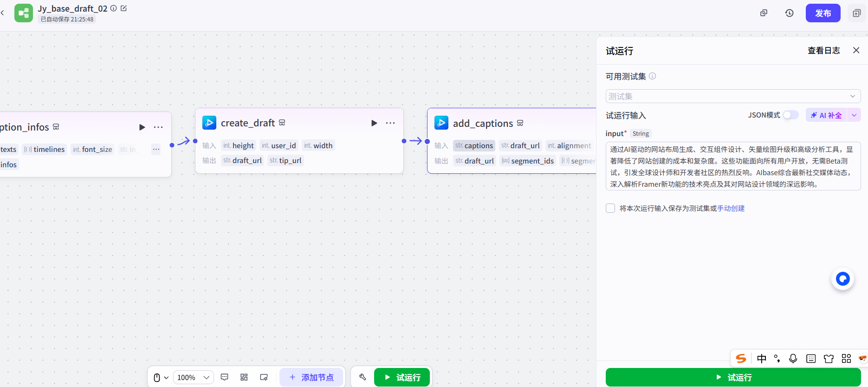The height and width of the screenshot is (387, 868).
Task: Click the 发布 publish button
Action: pyautogui.click(x=823, y=13)
